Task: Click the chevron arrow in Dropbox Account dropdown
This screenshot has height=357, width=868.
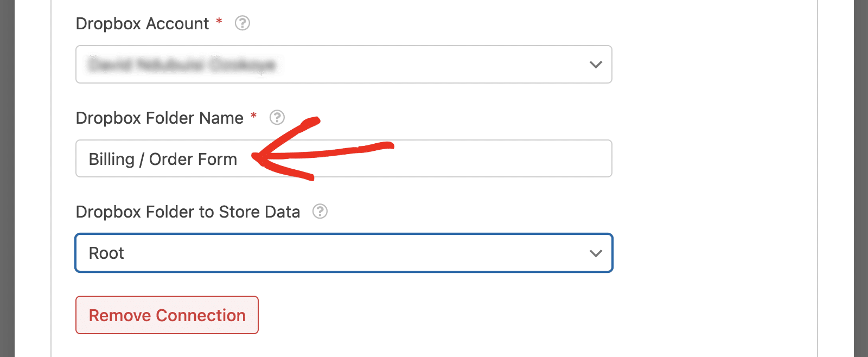Action: point(596,65)
